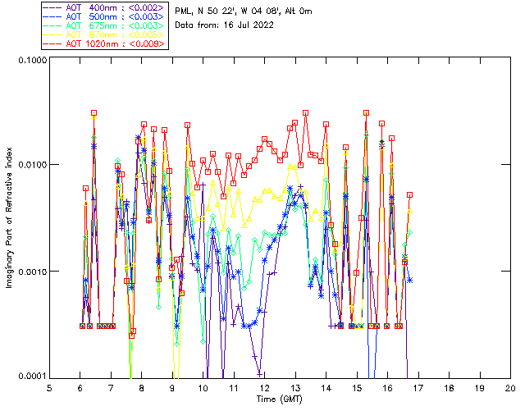
Task: Click the x-axis tick label 11
Action: click(234, 388)
